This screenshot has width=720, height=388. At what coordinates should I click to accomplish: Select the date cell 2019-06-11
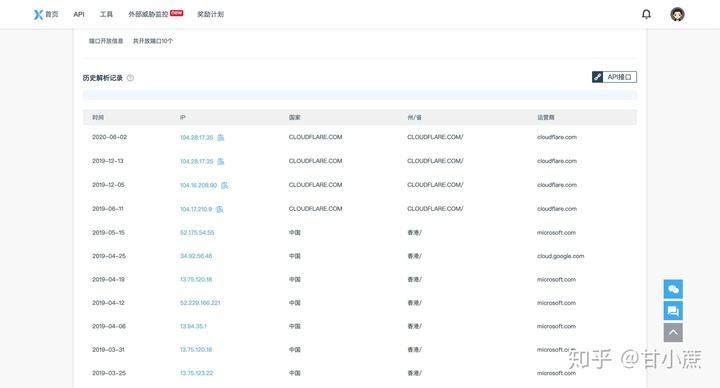108,209
